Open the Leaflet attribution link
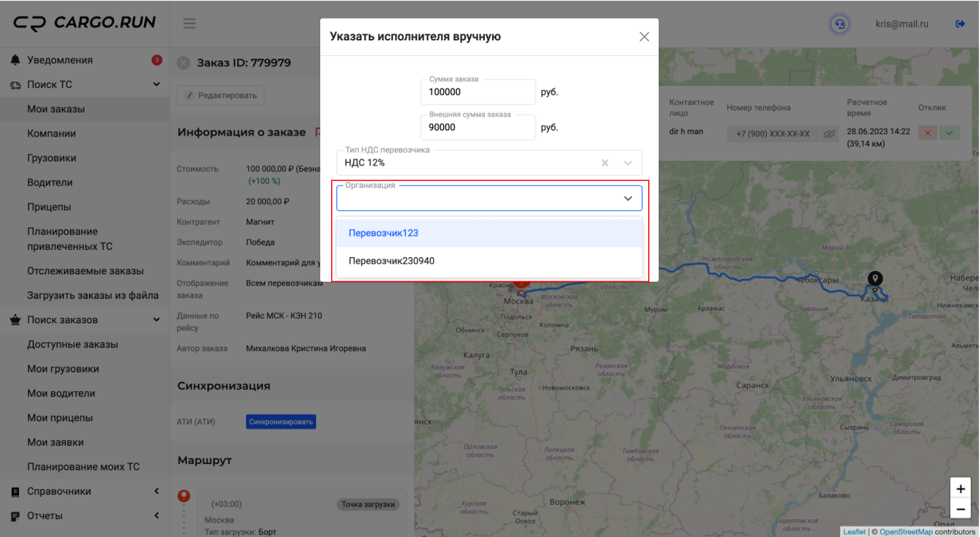 click(854, 532)
